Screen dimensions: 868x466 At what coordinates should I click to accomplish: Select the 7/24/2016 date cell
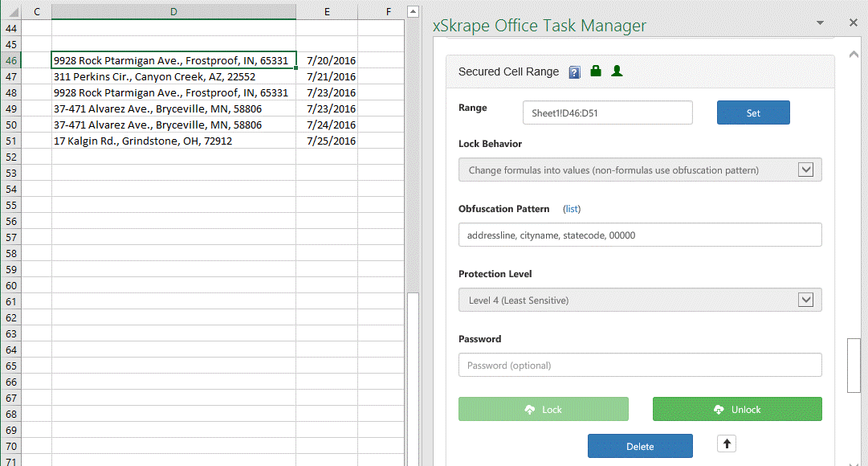coord(327,125)
